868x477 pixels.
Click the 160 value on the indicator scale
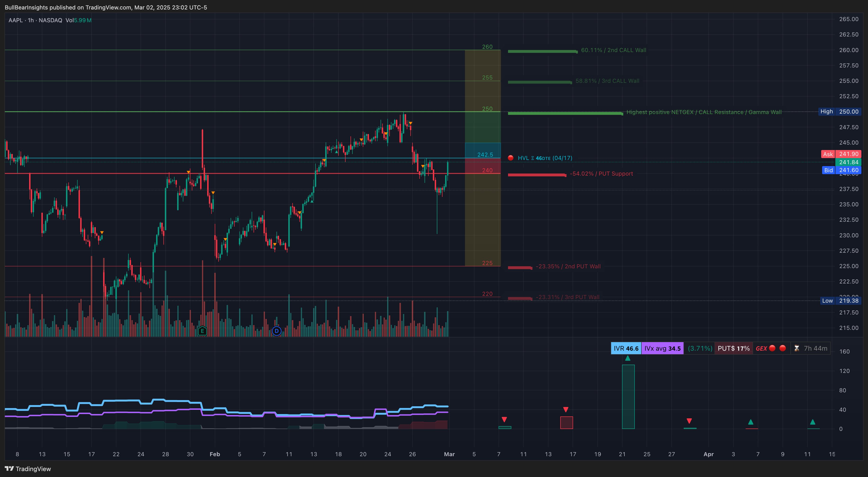click(844, 351)
